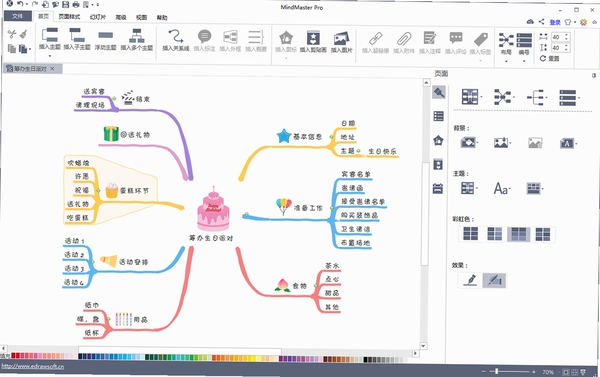Switch to the Page Style (页面样式) tab
This screenshot has width=600, height=377.
pos(69,17)
